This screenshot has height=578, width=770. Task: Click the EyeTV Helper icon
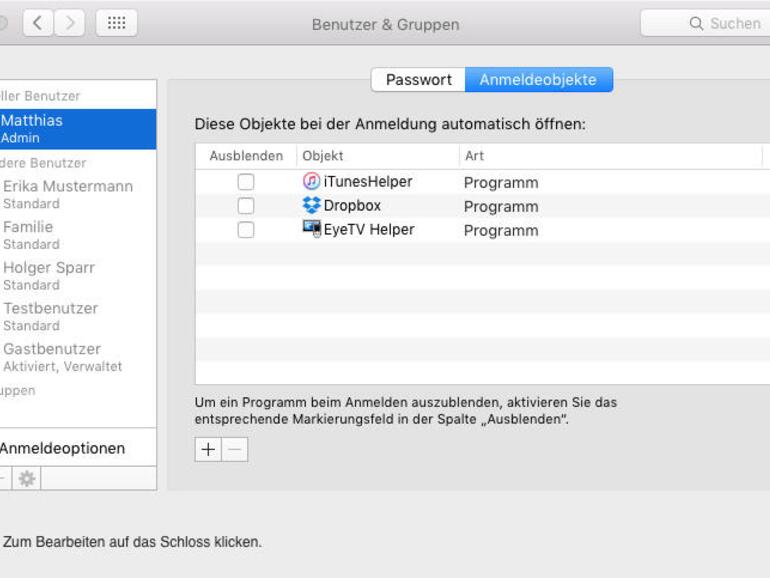tap(312, 229)
